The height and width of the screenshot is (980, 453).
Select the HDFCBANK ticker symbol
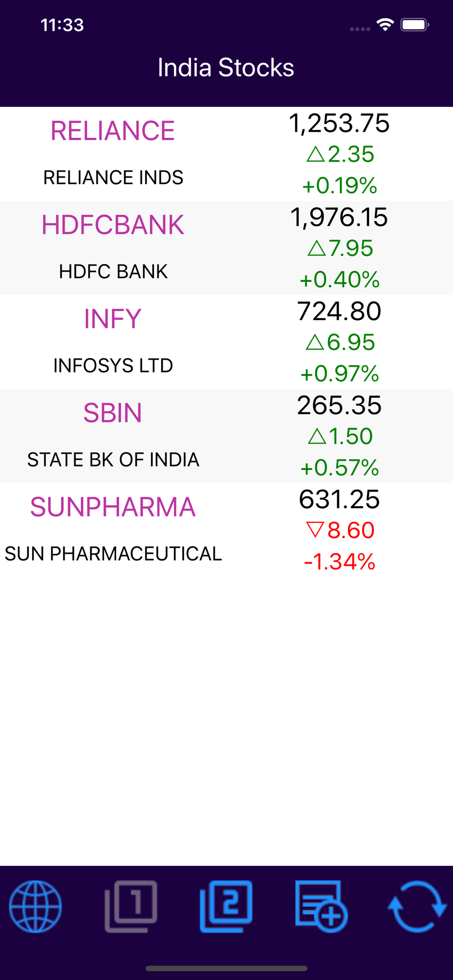click(x=113, y=225)
